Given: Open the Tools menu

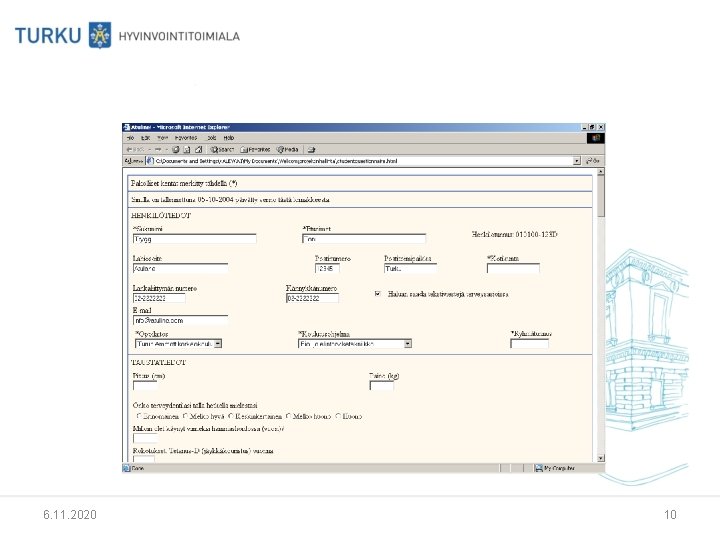Looking at the screenshot, I should pyautogui.click(x=212, y=138).
